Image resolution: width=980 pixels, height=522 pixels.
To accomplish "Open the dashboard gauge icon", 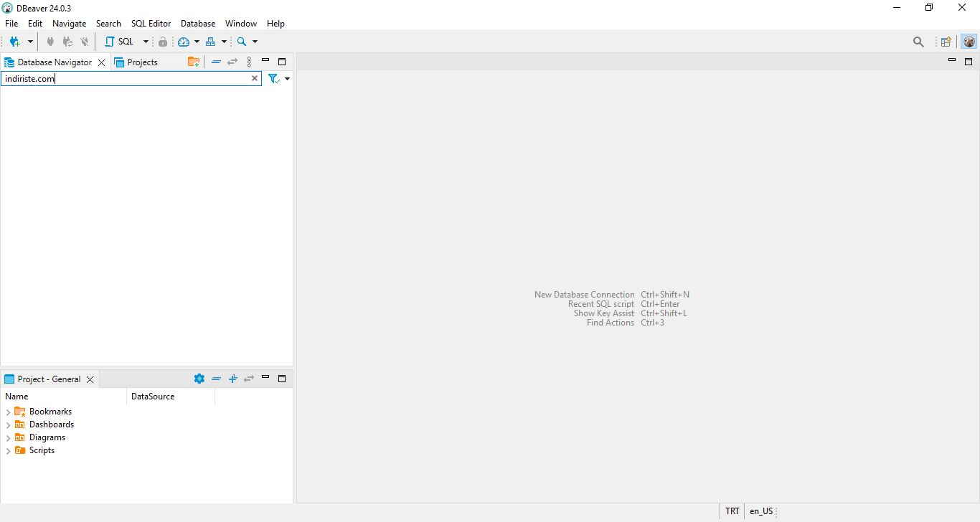I will click(x=184, y=42).
